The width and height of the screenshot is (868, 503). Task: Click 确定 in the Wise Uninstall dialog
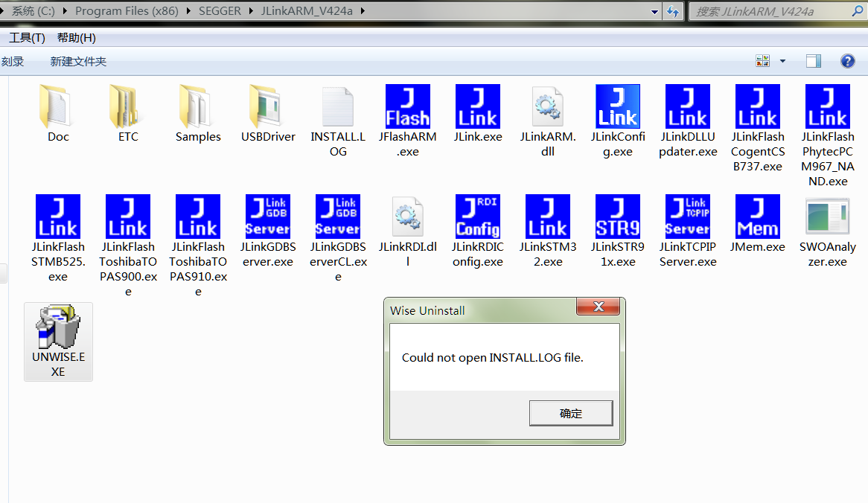570,412
